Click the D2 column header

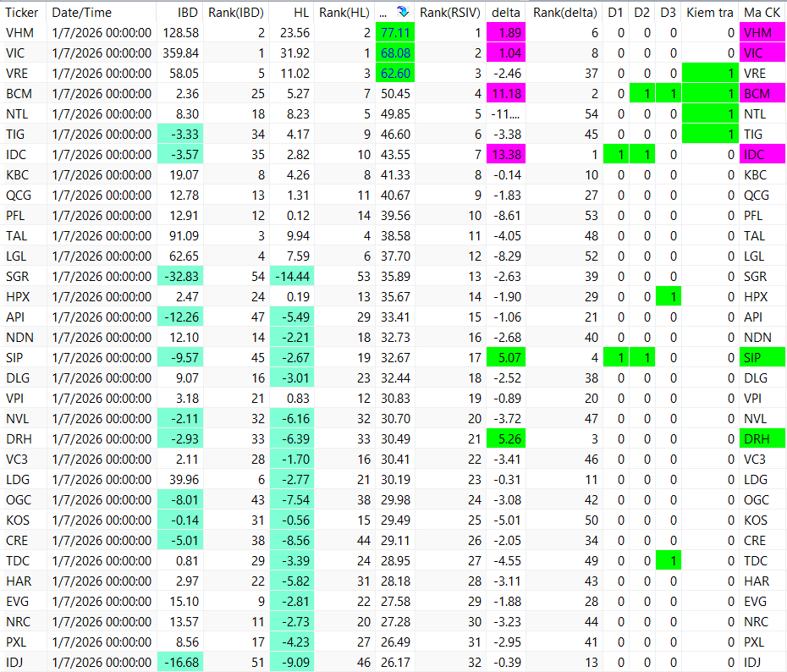click(642, 13)
